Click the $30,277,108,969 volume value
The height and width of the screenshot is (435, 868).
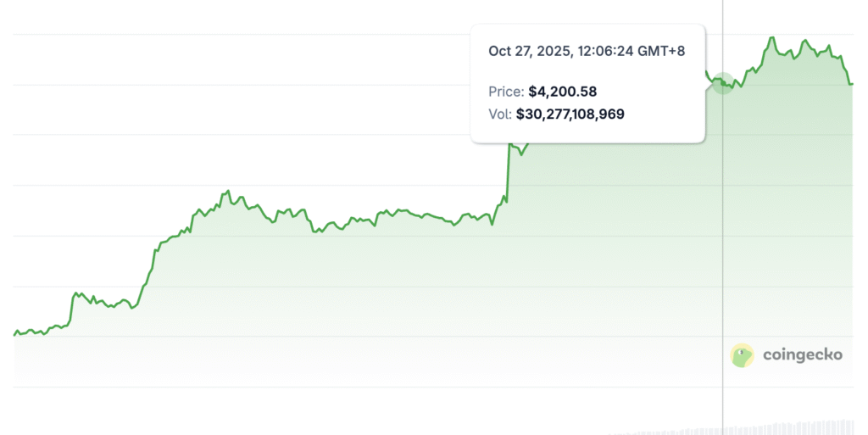tap(570, 113)
